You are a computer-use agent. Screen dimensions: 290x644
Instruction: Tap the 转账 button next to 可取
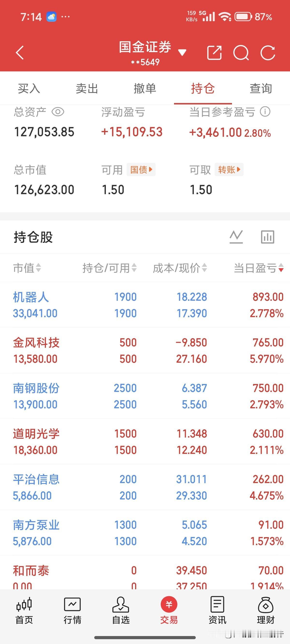pos(229,170)
